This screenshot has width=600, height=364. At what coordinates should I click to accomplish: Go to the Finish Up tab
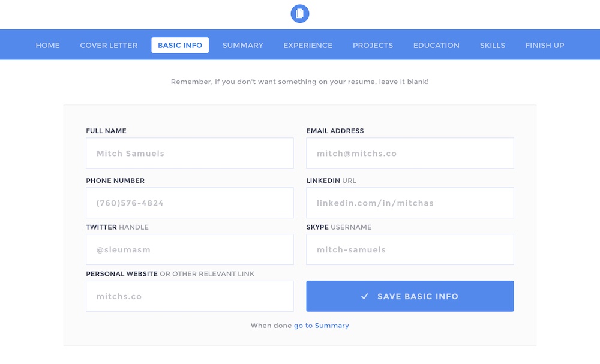coord(545,45)
